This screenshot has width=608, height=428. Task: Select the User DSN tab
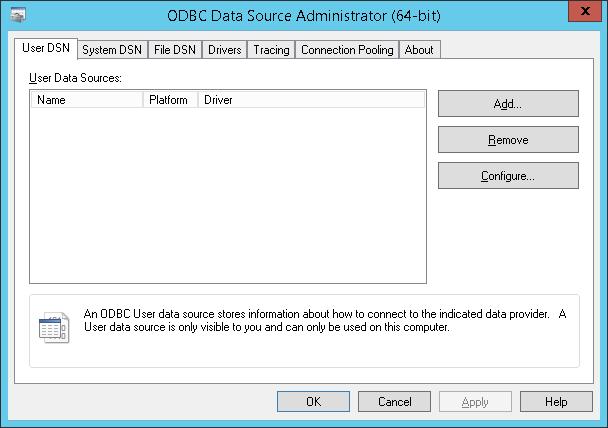click(46, 48)
